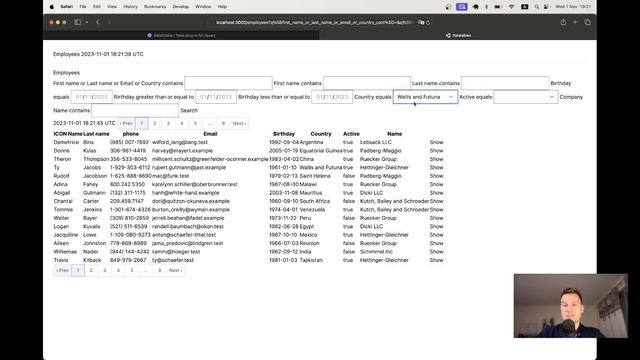
Task: Open the History menu
Action: [x=131, y=7]
